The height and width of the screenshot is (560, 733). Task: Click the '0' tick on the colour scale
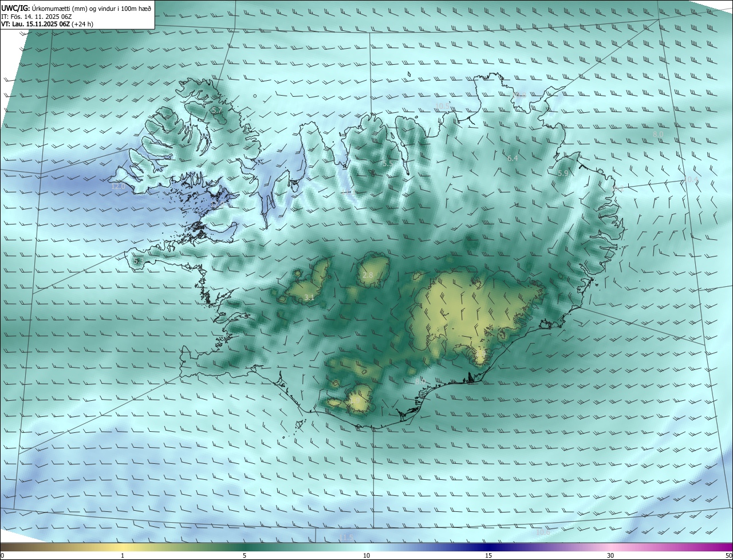[x=2, y=555]
